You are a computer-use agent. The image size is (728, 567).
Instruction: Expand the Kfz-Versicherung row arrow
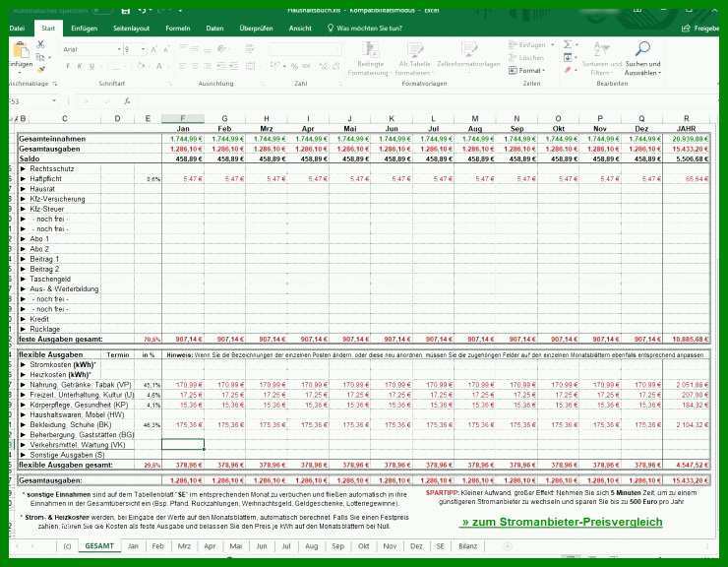(x=23, y=199)
